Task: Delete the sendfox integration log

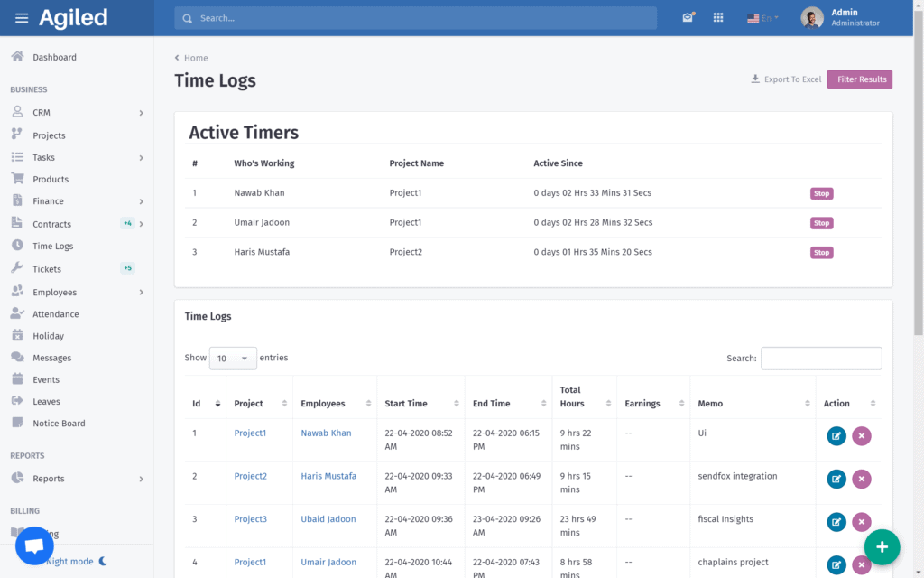Action: (x=862, y=479)
